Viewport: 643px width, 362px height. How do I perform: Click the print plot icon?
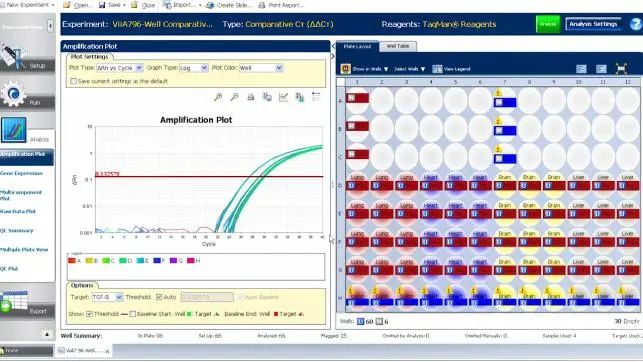(x=251, y=97)
